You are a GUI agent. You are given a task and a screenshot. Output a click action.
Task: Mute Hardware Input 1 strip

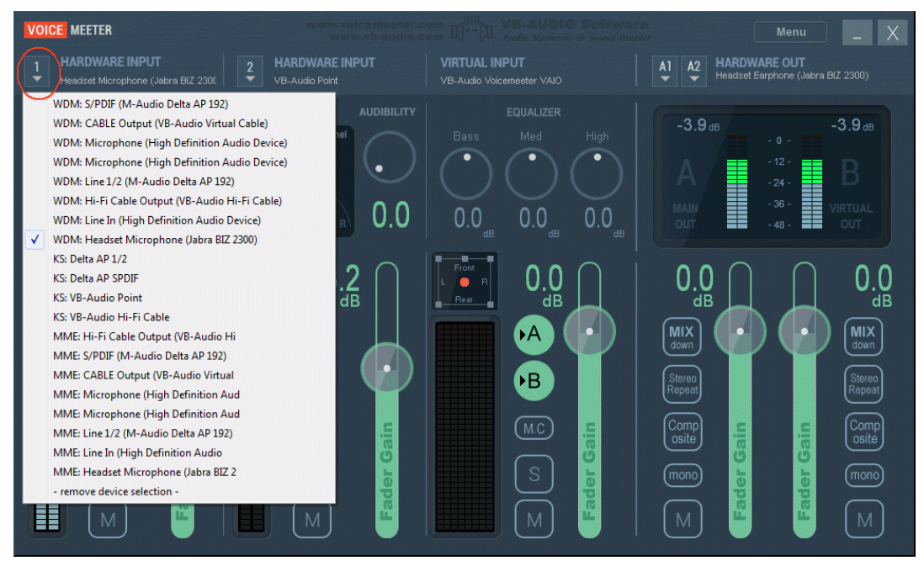tap(108, 520)
